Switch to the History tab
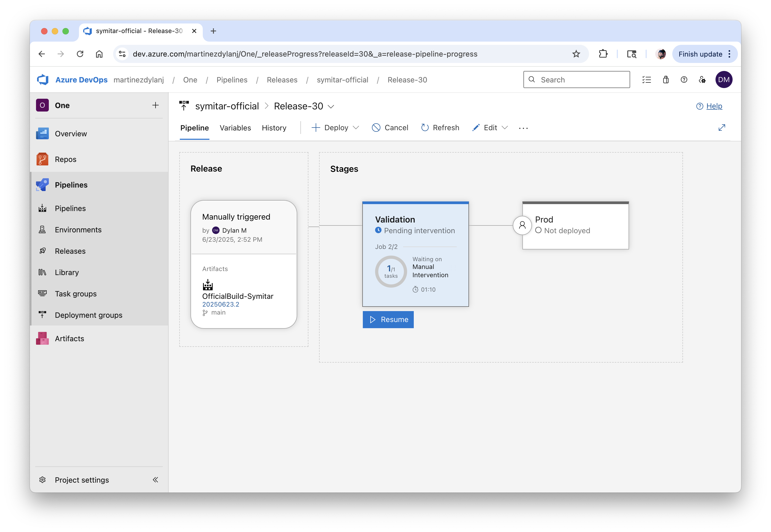The image size is (771, 532). tap(274, 128)
